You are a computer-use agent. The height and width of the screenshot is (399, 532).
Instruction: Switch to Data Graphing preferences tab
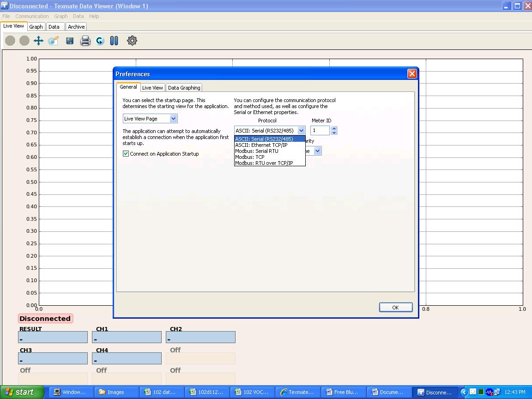click(184, 88)
